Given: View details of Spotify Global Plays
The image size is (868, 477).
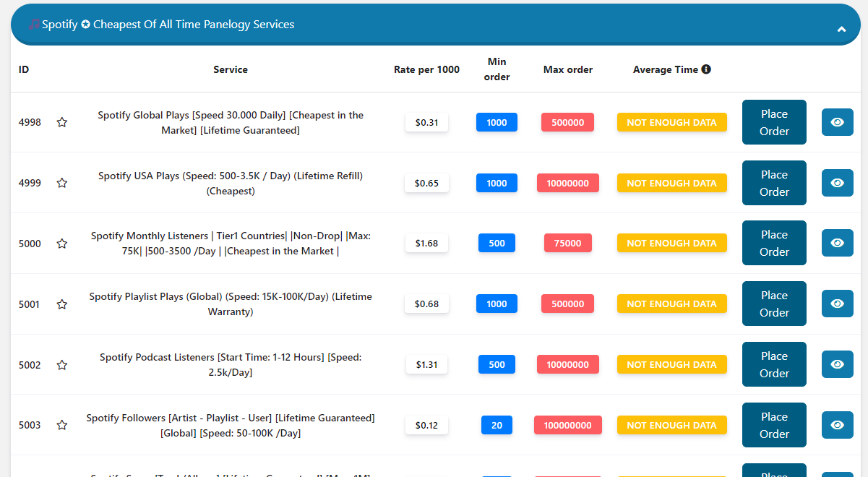Looking at the screenshot, I should point(837,122).
